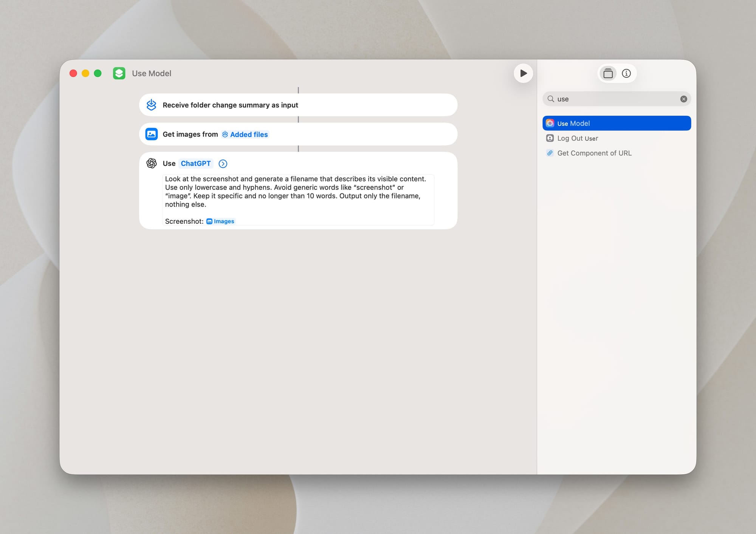Click the OpenAI icon in the Use action

point(152,163)
